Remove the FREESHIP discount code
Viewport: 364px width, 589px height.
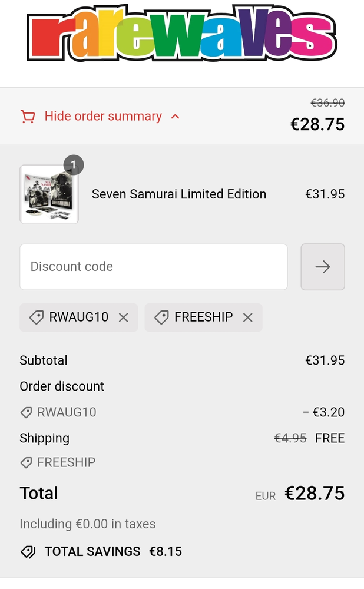coord(248,317)
